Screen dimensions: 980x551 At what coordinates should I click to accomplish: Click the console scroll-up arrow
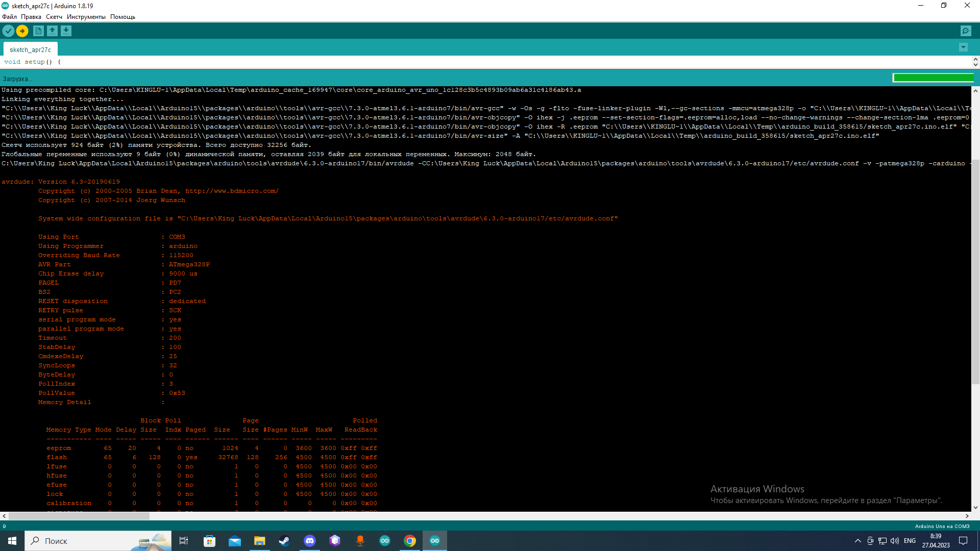coord(975,91)
